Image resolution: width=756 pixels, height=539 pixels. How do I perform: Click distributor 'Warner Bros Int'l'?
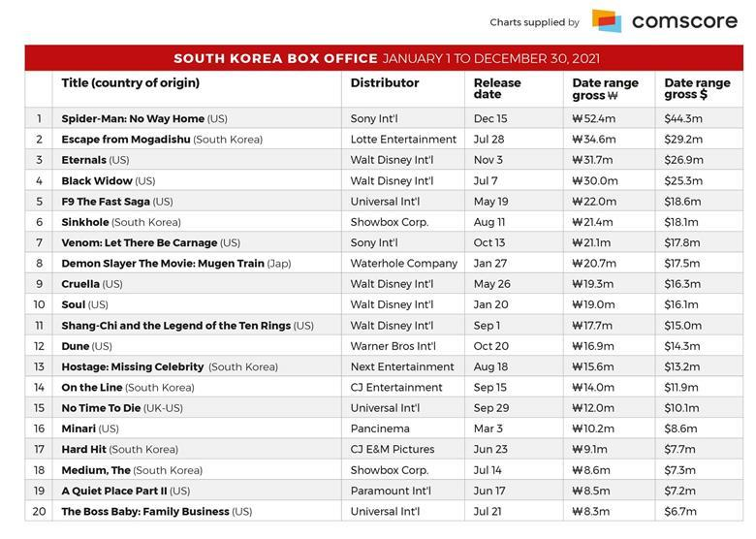(x=393, y=346)
